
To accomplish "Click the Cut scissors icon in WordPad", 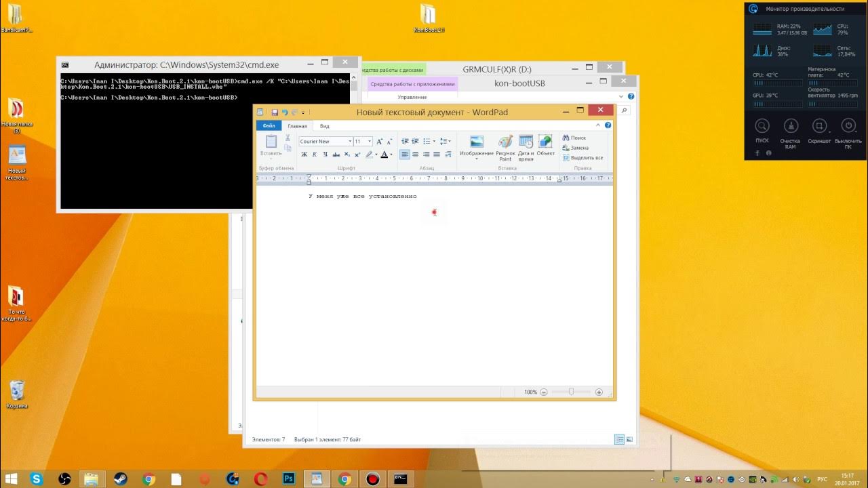I will 288,138.
